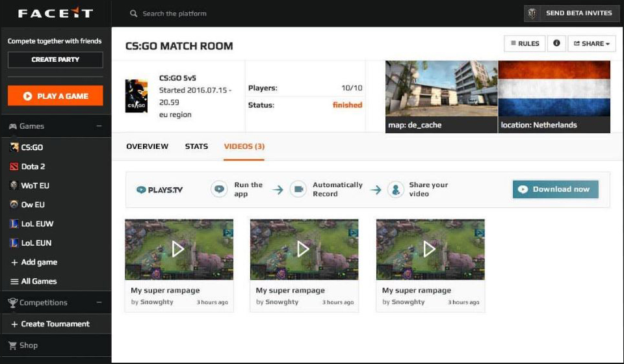Click the LoL EUN game icon
The image size is (624, 364).
pos(14,242)
